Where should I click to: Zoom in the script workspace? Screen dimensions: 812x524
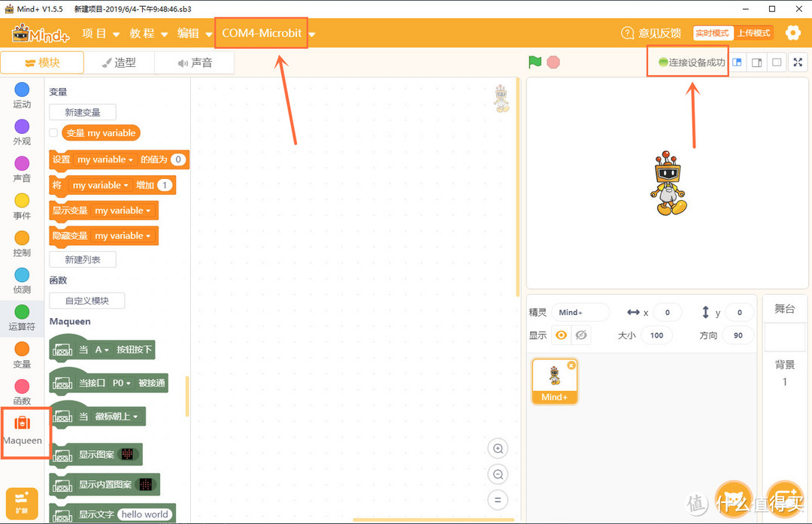click(498, 448)
